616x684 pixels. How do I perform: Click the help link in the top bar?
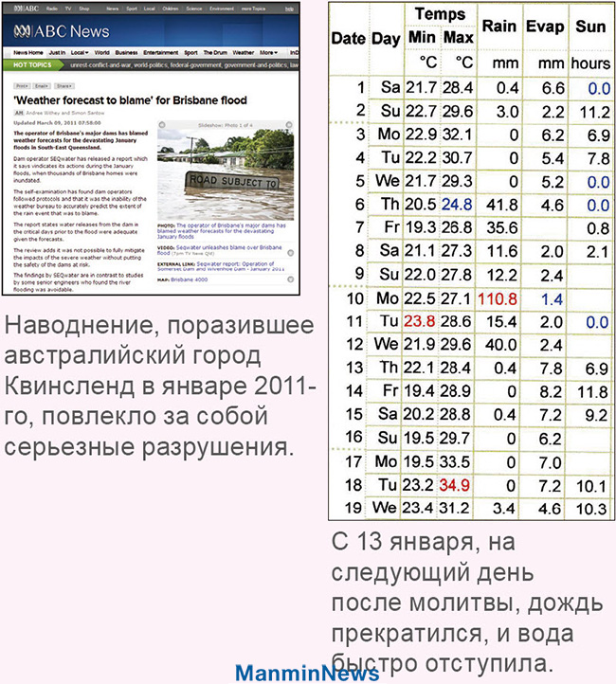coord(289,9)
